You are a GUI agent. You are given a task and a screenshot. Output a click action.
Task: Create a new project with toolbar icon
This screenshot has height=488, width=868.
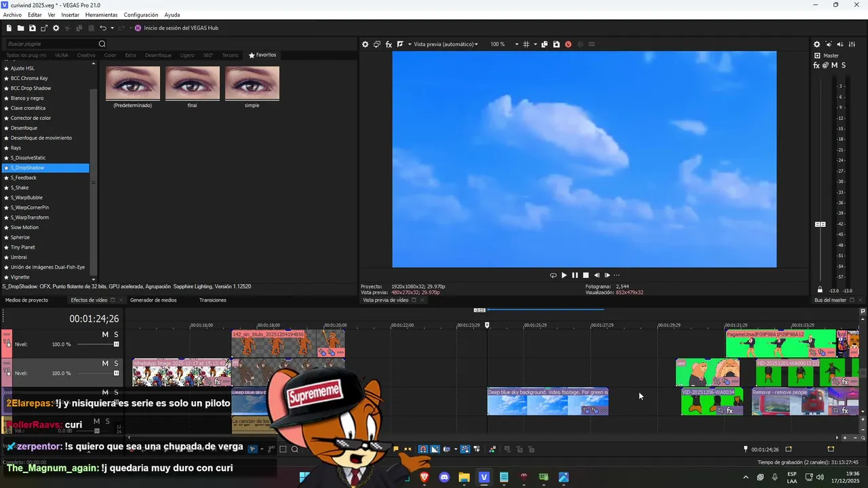(9, 28)
